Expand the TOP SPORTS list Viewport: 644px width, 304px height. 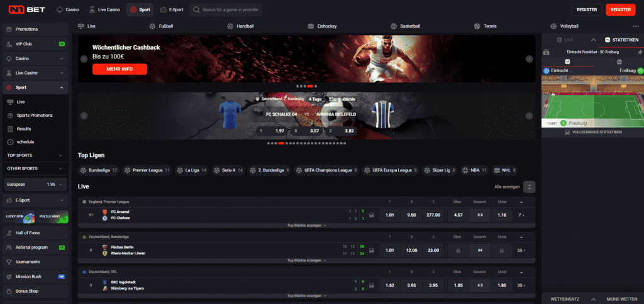pyautogui.click(x=60, y=156)
